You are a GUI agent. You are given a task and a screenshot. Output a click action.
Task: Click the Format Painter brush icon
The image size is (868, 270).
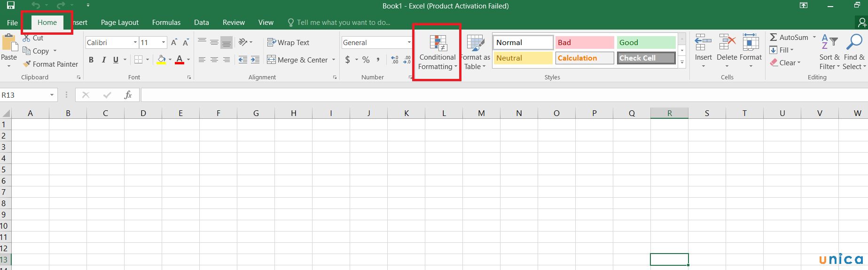point(27,64)
